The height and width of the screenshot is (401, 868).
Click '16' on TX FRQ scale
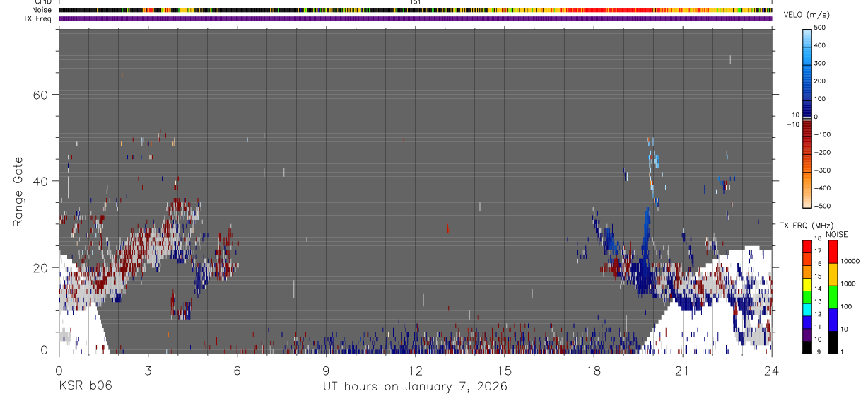(818, 264)
